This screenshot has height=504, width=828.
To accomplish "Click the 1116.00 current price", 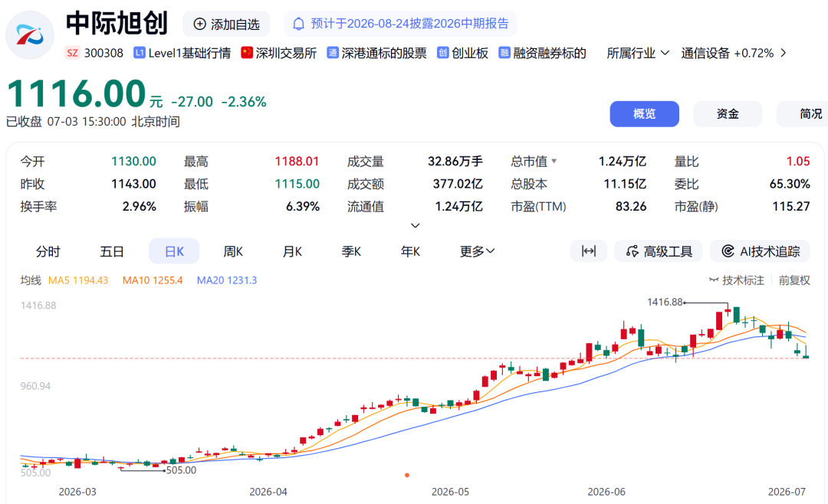I will pyautogui.click(x=76, y=93).
